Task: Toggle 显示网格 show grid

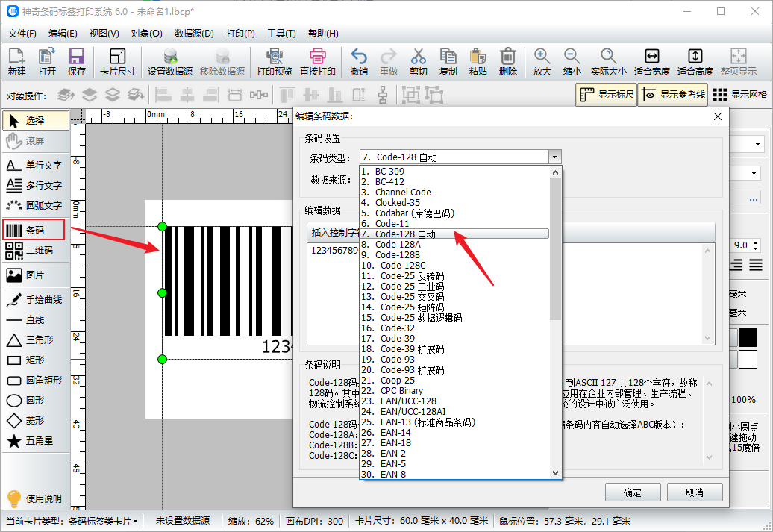Action: tap(740, 95)
